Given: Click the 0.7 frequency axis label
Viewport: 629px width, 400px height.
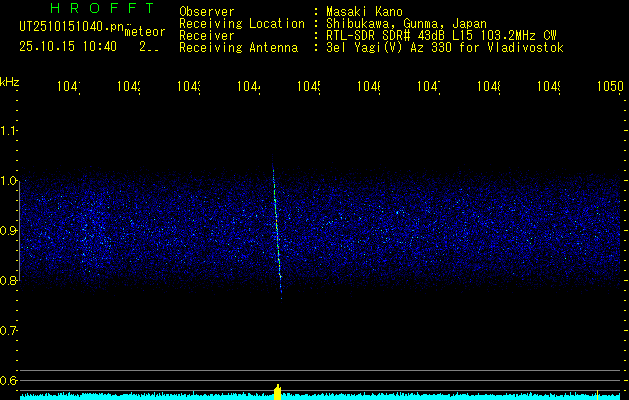Looking at the screenshot, I should (x=9, y=331).
